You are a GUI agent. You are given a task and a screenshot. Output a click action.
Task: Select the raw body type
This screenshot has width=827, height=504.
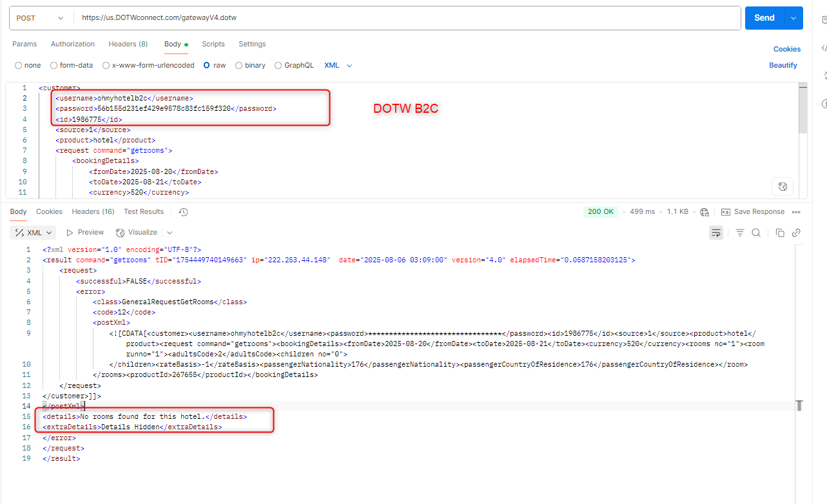(x=215, y=65)
